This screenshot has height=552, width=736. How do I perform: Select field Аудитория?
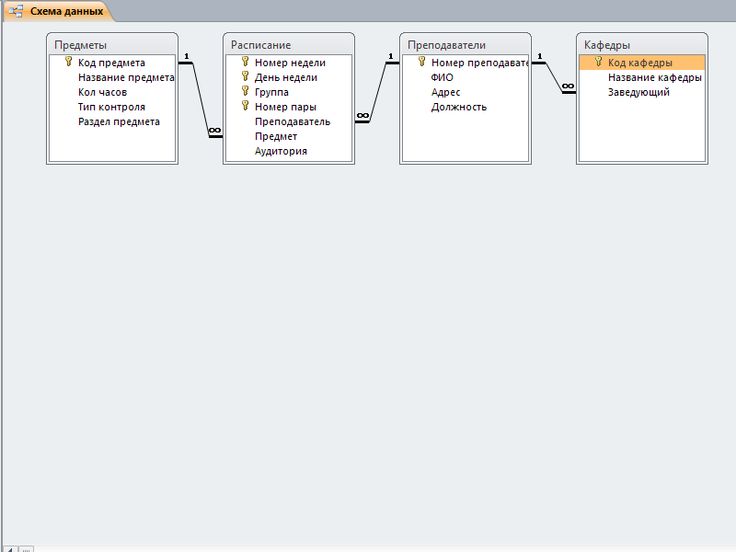[289, 151]
